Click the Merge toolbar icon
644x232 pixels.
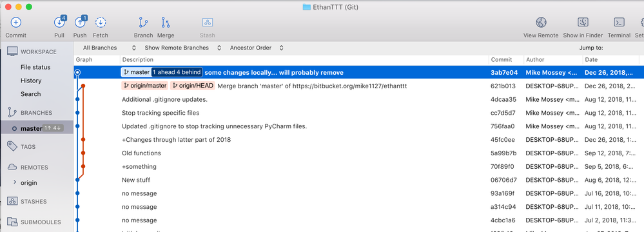(166, 23)
